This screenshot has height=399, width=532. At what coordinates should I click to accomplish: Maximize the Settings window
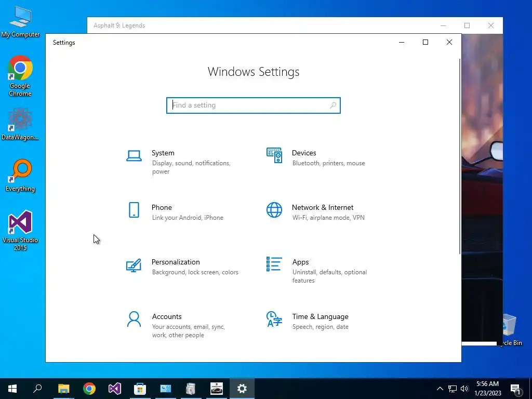425,42
